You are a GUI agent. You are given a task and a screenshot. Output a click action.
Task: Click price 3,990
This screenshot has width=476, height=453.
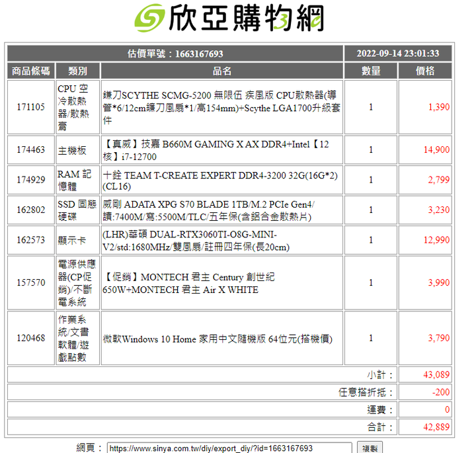(439, 282)
